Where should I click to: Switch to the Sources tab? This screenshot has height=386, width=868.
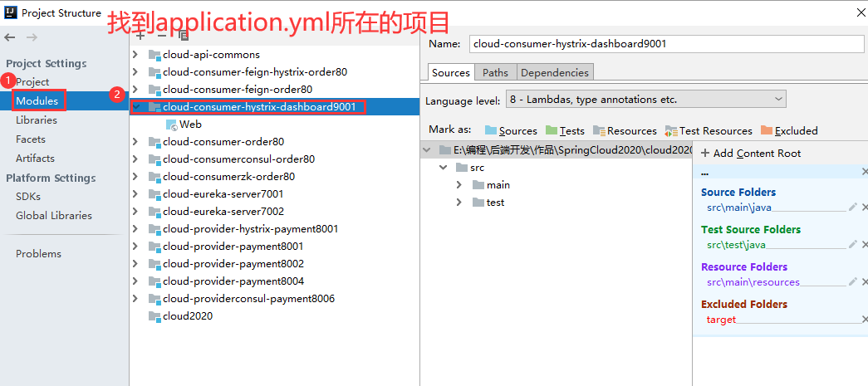(x=450, y=72)
